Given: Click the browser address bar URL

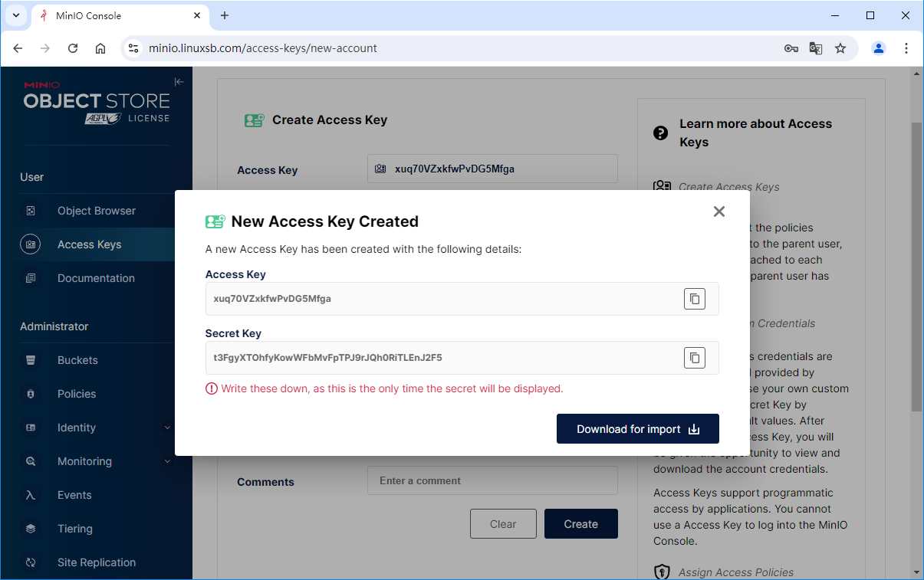Looking at the screenshot, I should click(x=262, y=48).
